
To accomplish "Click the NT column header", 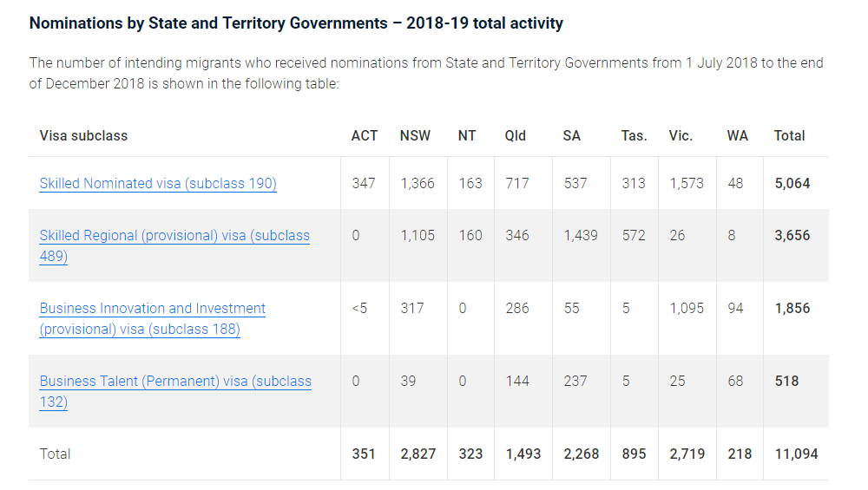I will pyautogui.click(x=467, y=136).
